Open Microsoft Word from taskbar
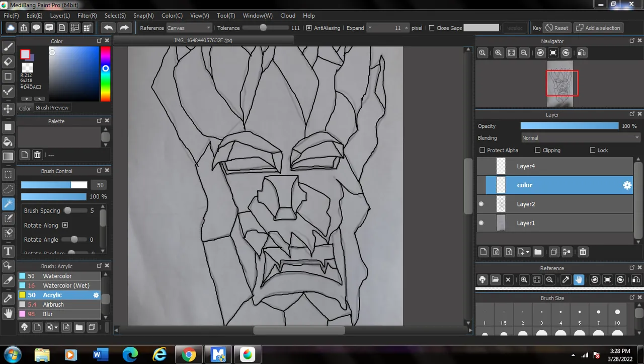 100,355
